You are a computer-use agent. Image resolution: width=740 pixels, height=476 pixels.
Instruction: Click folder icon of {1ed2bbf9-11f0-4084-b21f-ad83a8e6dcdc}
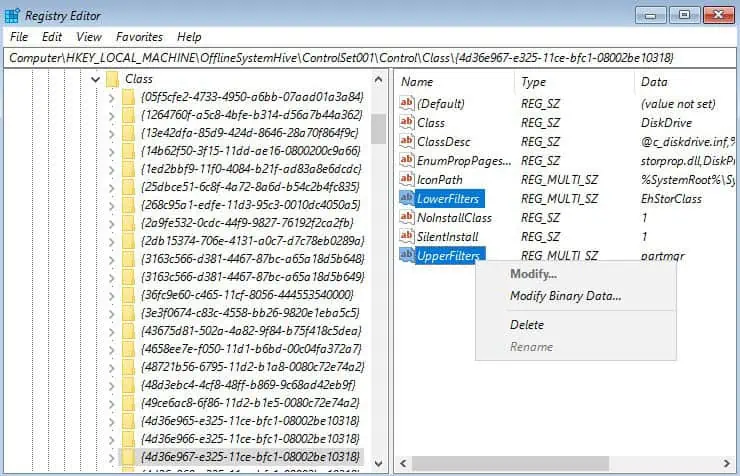point(128,169)
